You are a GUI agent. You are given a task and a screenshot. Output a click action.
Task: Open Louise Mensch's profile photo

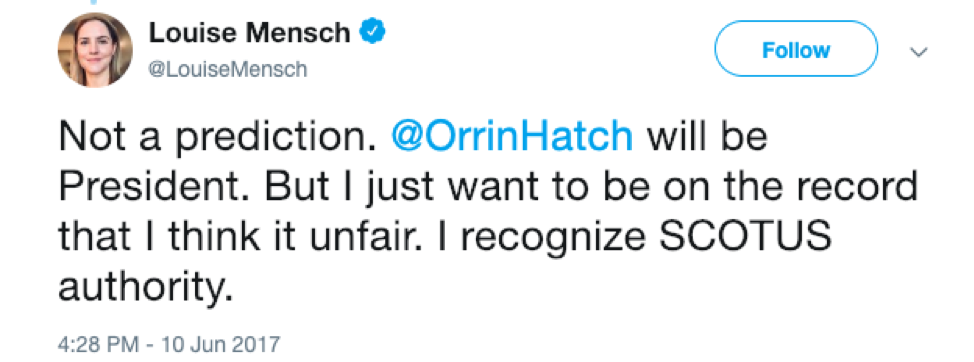point(95,50)
